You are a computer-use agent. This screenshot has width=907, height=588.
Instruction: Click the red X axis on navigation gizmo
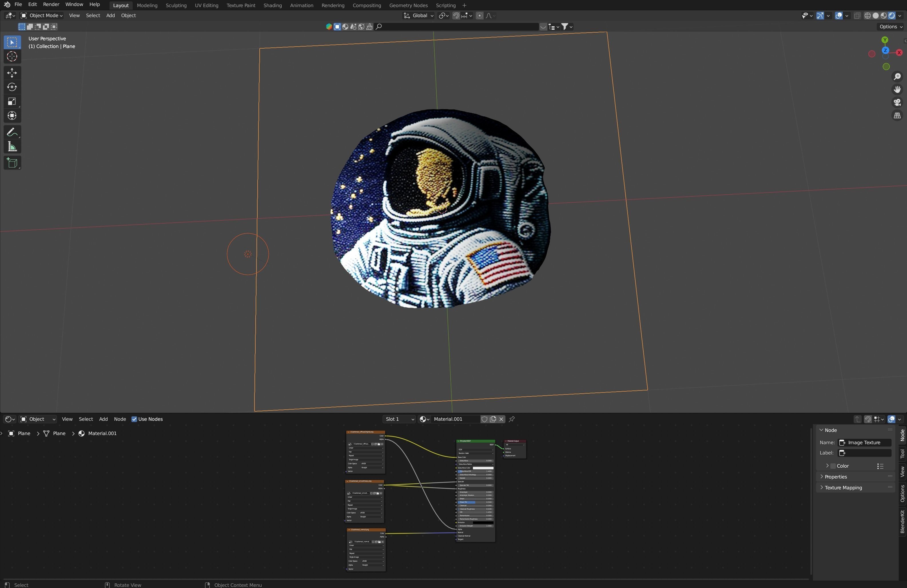click(899, 53)
